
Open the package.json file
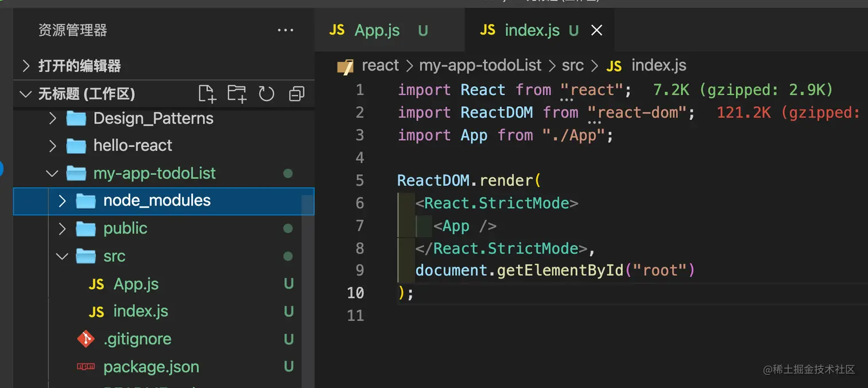151,367
